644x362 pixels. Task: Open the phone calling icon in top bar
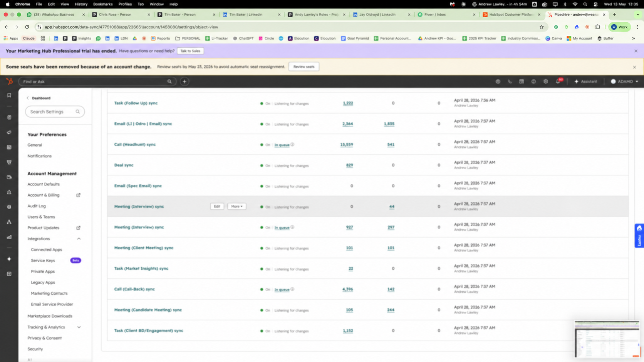click(510, 82)
